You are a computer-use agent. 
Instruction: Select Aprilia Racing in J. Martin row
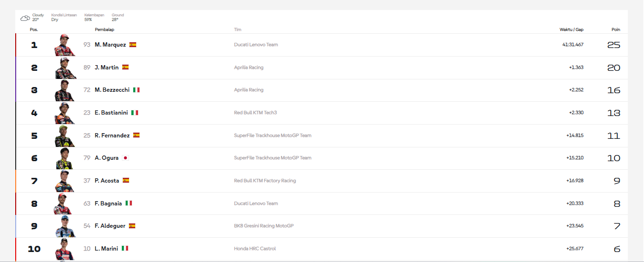tap(248, 68)
